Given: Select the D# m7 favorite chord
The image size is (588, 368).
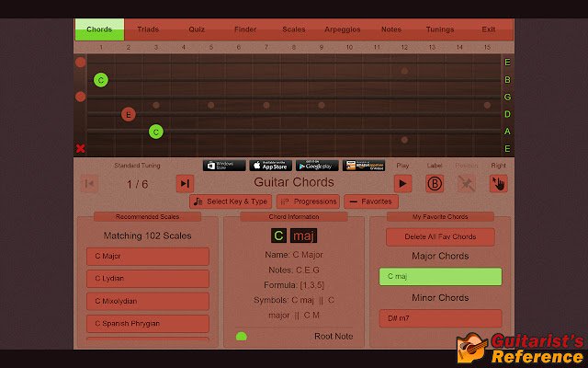Looking at the screenshot, I should 441,318.
